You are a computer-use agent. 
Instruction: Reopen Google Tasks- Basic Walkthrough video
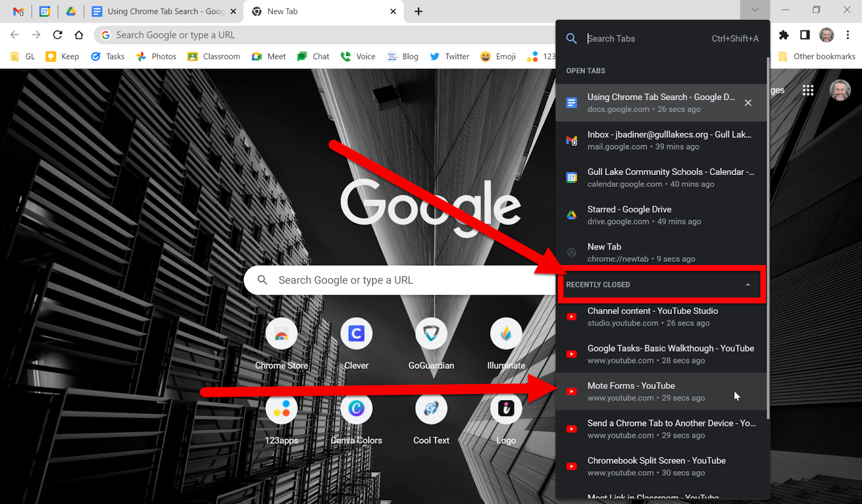[x=661, y=354]
